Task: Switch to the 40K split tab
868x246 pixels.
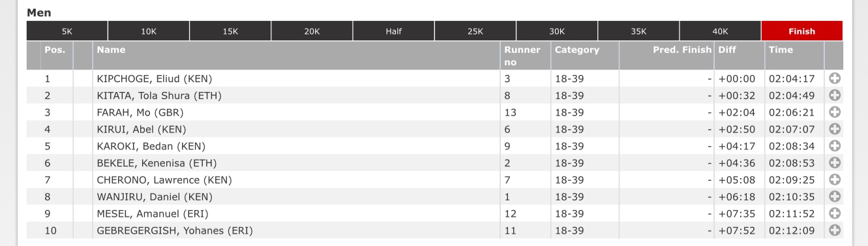Action: coord(721,31)
